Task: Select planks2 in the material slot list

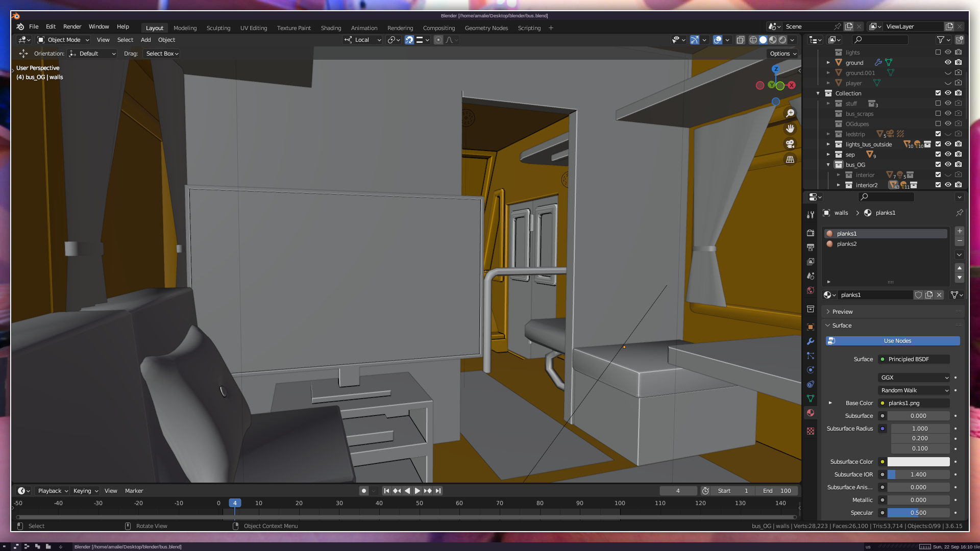Action: click(847, 244)
